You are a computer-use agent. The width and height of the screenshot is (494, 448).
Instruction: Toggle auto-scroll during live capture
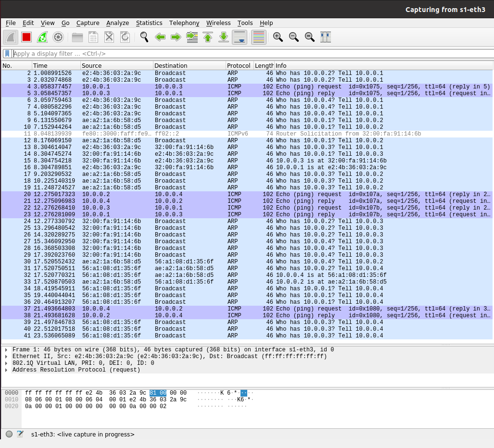click(x=240, y=37)
